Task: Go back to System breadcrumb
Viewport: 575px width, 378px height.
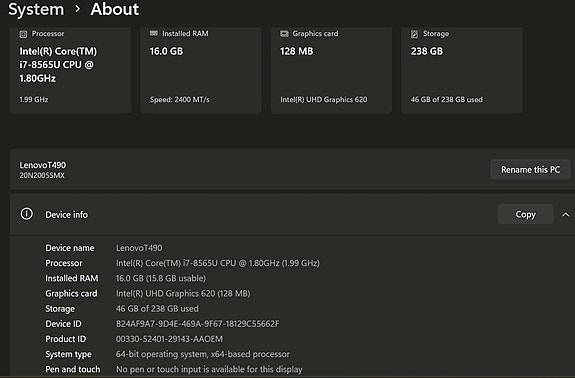Action: [x=36, y=9]
